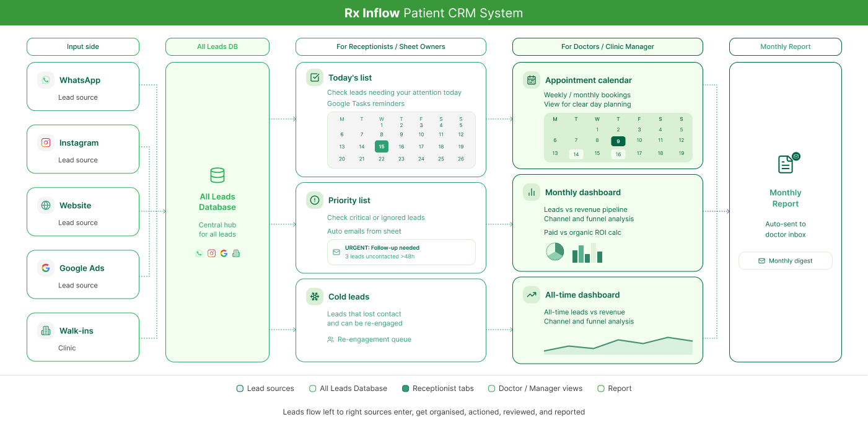Click the Monthly digest button
Screen dimensions: 868x430
coord(786,261)
